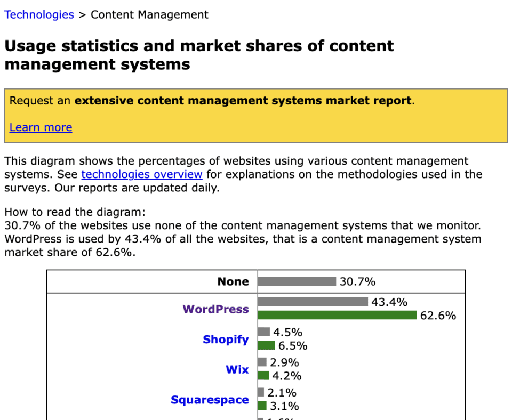Click the green Wix market share bar

(263, 375)
